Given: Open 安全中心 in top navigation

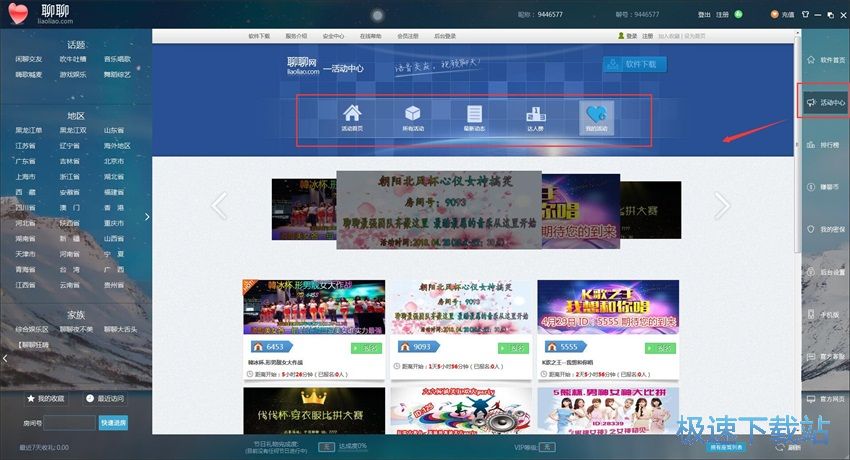Looking at the screenshot, I should coord(333,36).
